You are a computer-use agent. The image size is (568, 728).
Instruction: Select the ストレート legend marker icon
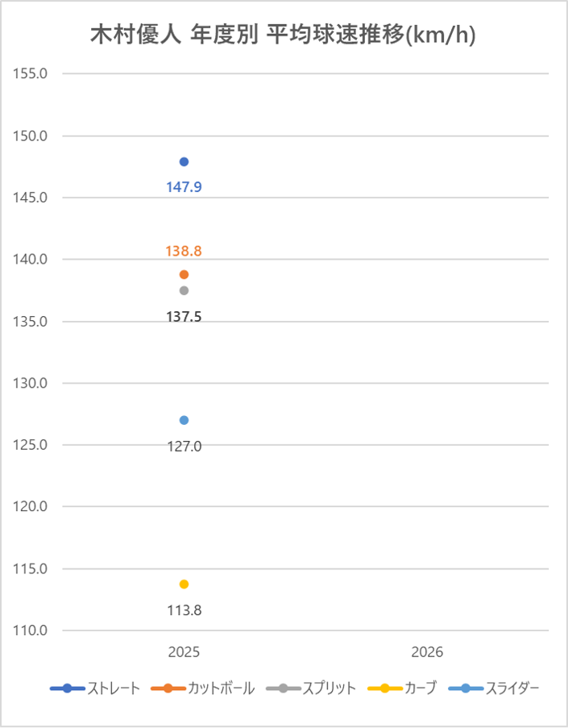coord(68,688)
